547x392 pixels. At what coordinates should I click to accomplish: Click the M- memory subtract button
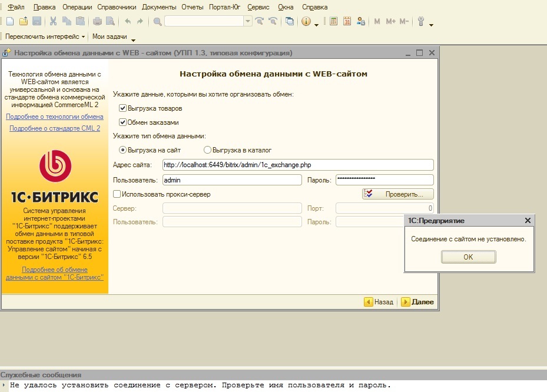pyautogui.click(x=404, y=21)
